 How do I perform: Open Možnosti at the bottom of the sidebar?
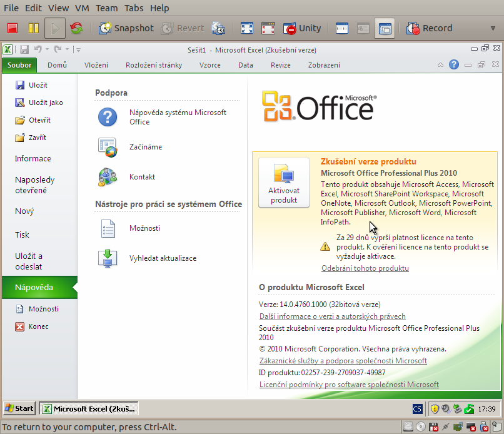37,309
